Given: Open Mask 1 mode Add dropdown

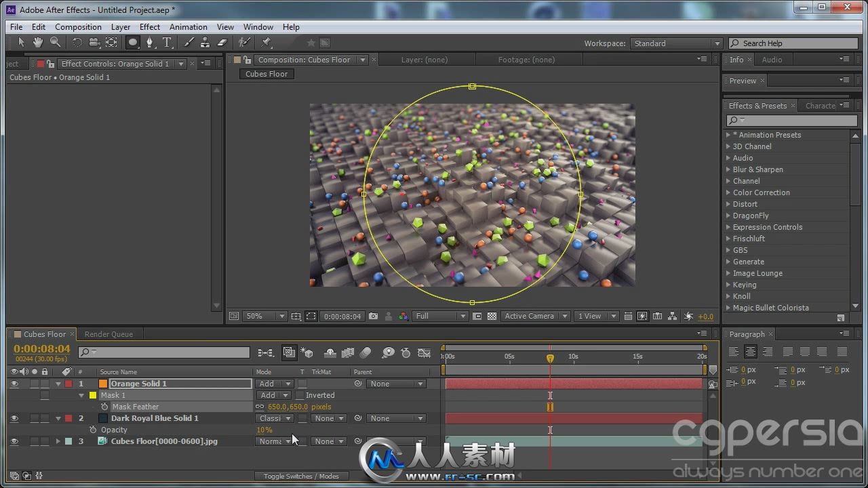Looking at the screenshot, I should (274, 395).
